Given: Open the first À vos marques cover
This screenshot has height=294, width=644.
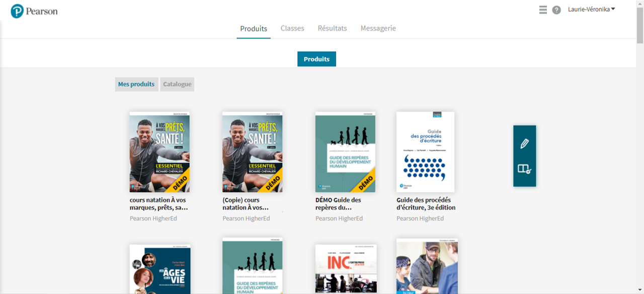Looking at the screenshot, I should click(x=159, y=152).
